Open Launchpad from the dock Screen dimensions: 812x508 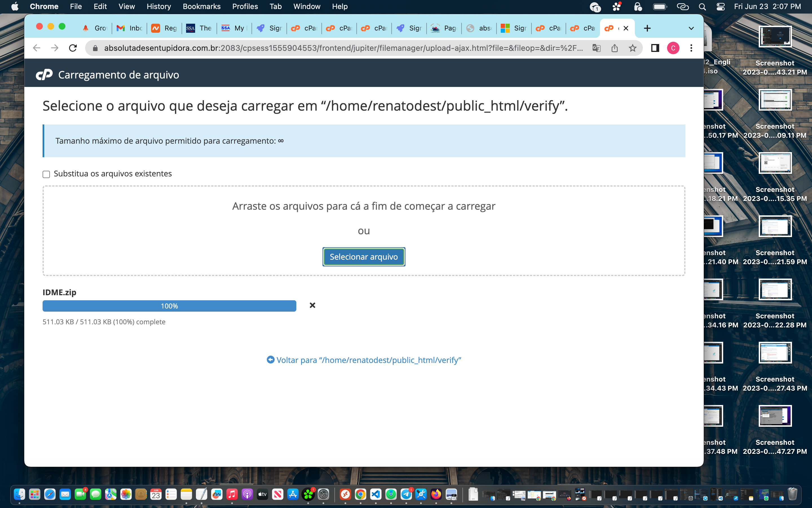click(x=35, y=494)
